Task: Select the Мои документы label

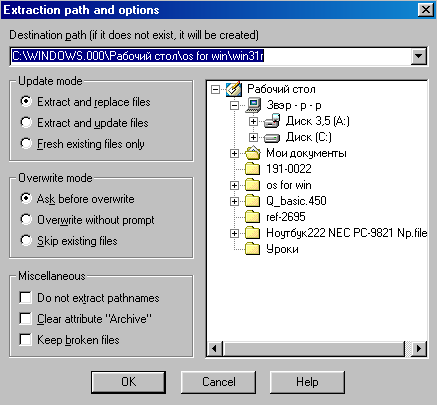Action: coord(306,153)
